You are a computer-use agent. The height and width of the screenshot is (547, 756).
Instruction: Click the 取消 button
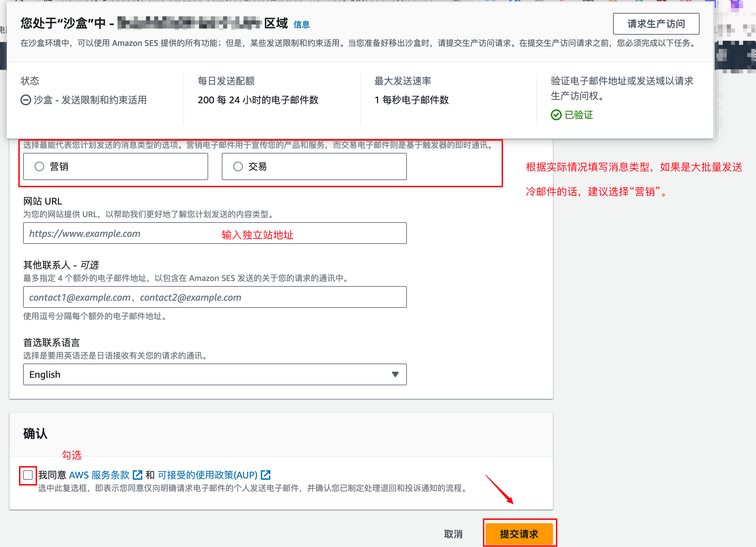pos(453,534)
